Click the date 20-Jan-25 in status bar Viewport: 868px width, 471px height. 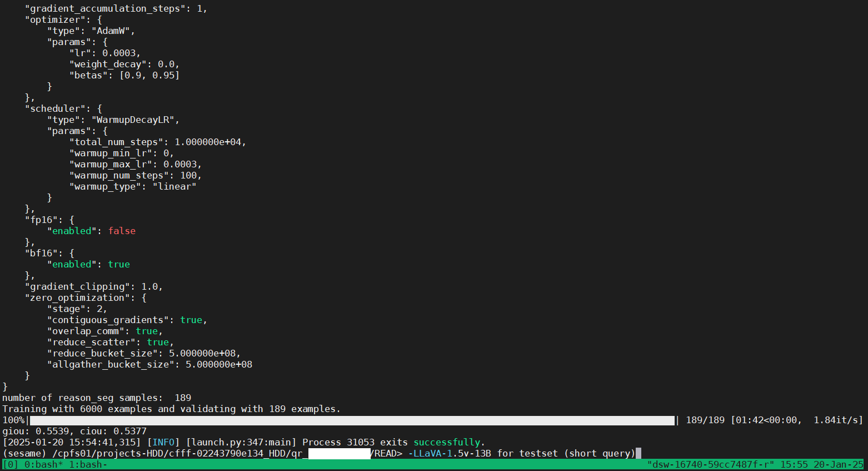(839, 464)
